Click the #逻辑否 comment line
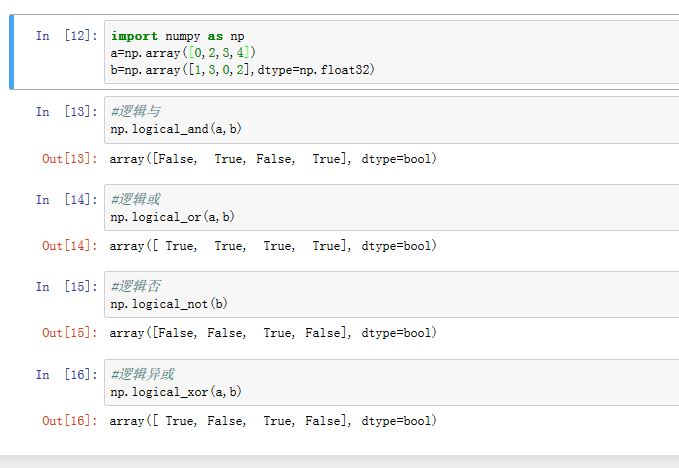 (135, 287)
